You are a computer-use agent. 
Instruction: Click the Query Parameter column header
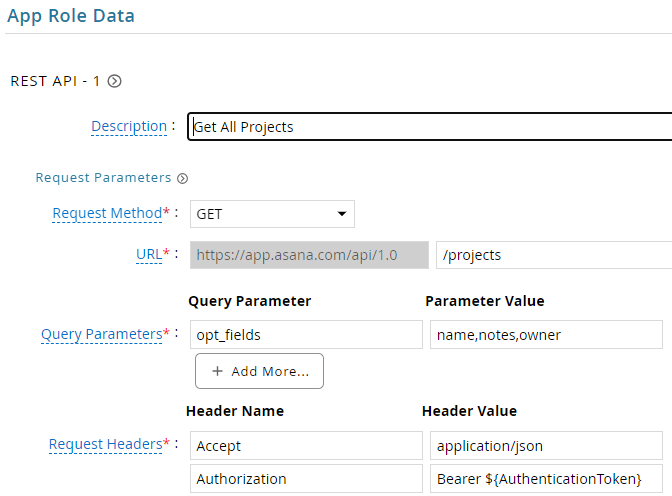point(249,301)
